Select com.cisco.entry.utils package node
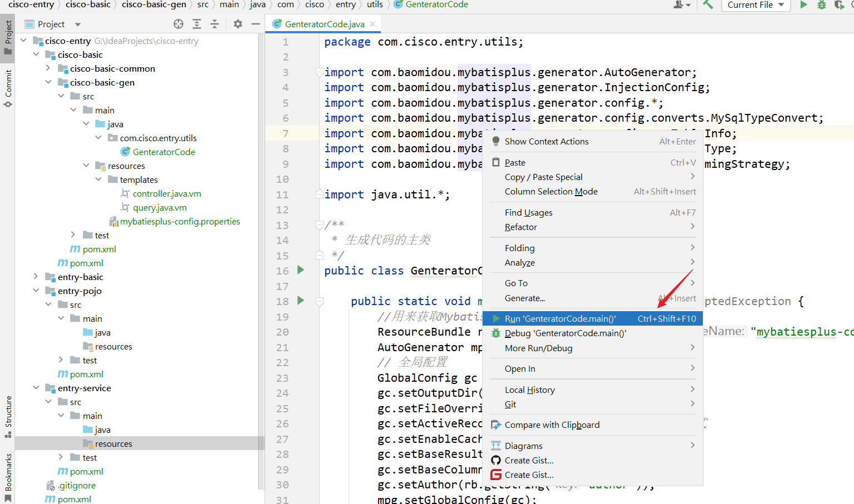The height and width of the screenshot is (504, 854). coord(158,138)
